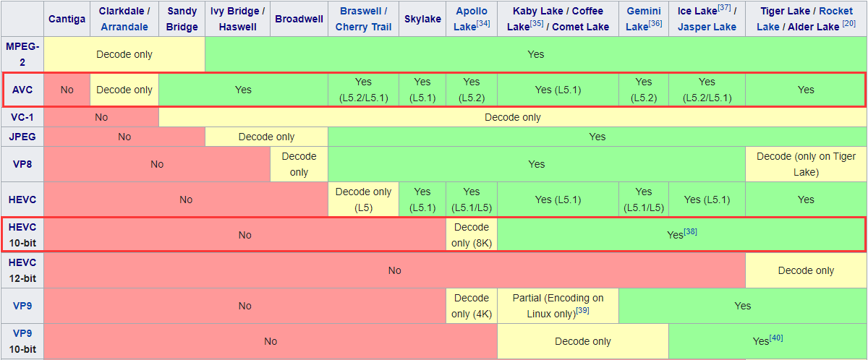868x360 pixels.
Task: Open footnote 39 in the VP9 row
Action: 582,310
